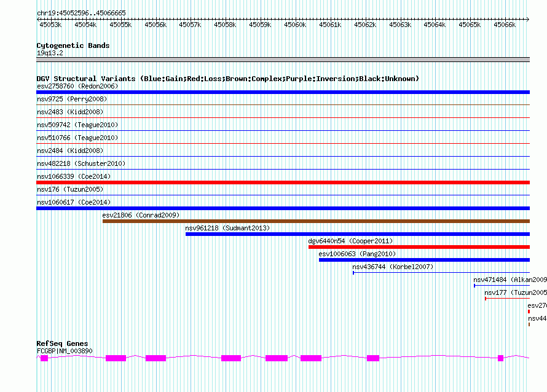547x392 pixels.
Task: Click the brown esv21806 complex variant bar
Action: tap(316, 221)
